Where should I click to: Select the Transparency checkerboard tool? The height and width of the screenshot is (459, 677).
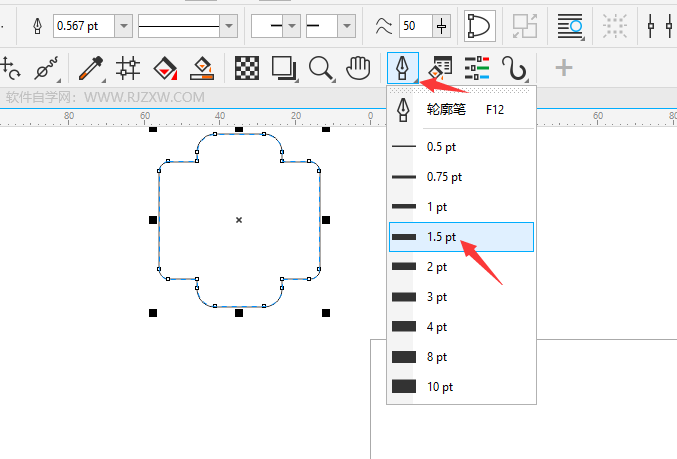coord(247,68)
